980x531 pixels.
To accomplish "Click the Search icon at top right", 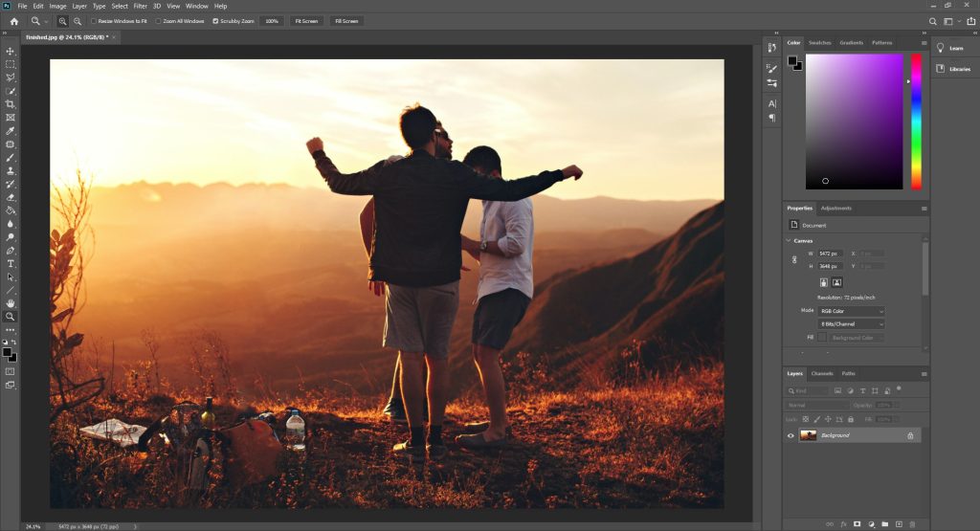I will [x=932, y=21].
